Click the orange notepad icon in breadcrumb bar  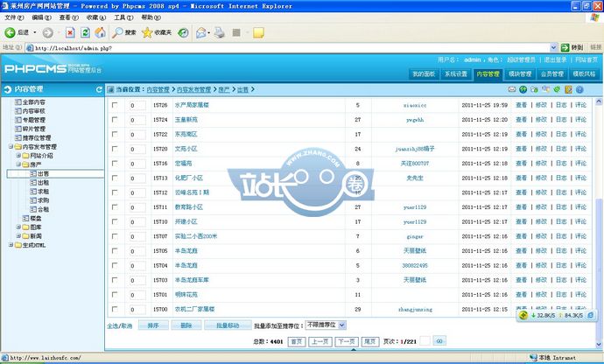point(569,89)
